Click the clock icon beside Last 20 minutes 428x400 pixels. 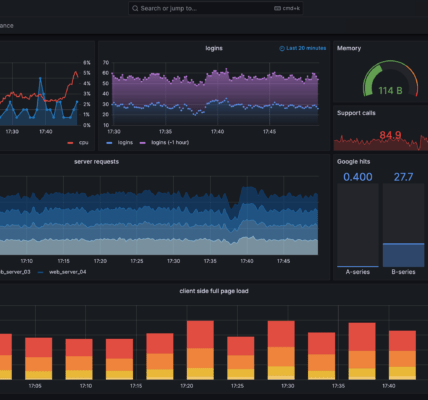coord(282,49)
